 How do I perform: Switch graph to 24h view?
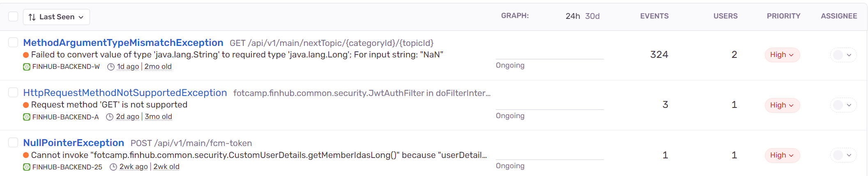(x=573, y=16)
